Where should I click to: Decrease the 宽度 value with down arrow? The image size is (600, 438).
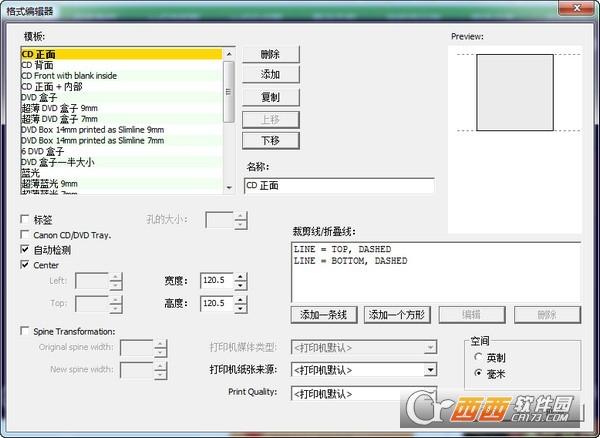[240, 285]
